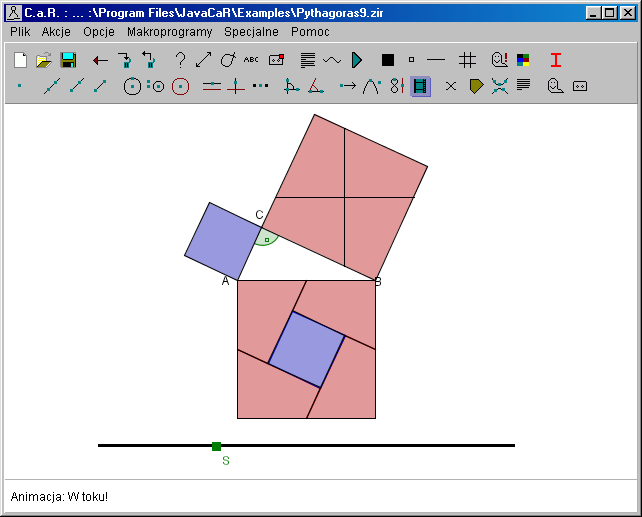Screen dimensions: 642x517
Task: Click the 'Animacja: W toku!' status text
Action: pyautogui.click(x=59, y=497)
